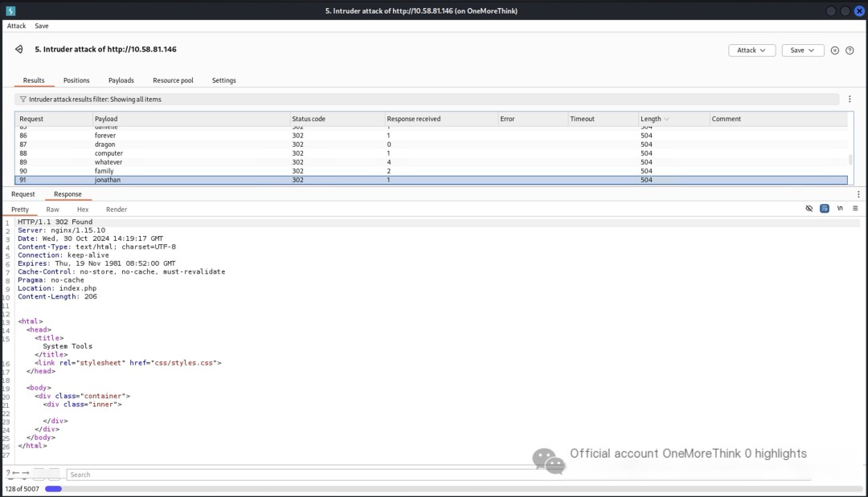This screenshot has height=497, width=868.
Task: Click the Error column header
Action: (533, 119)
